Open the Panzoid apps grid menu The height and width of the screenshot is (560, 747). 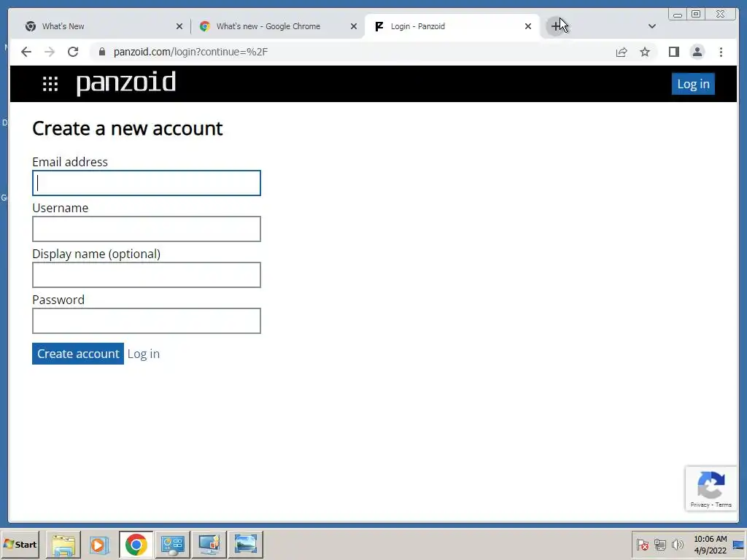click(x=50, y=84)
